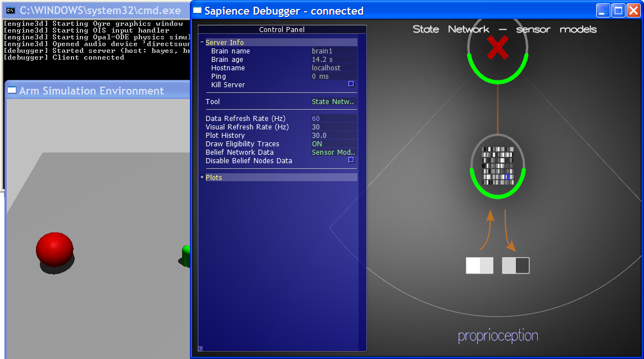644x359 pixels.
Task: Expand the Plots section
Action: [202, 178]
